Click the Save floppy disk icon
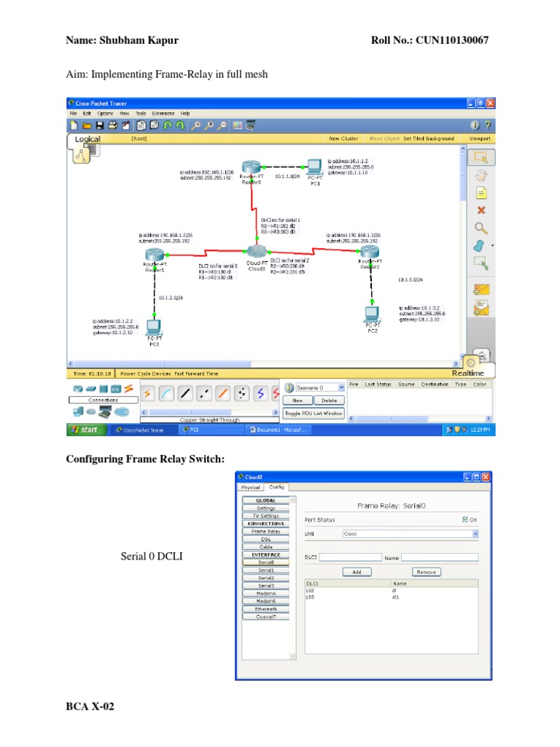 [99, 125]
